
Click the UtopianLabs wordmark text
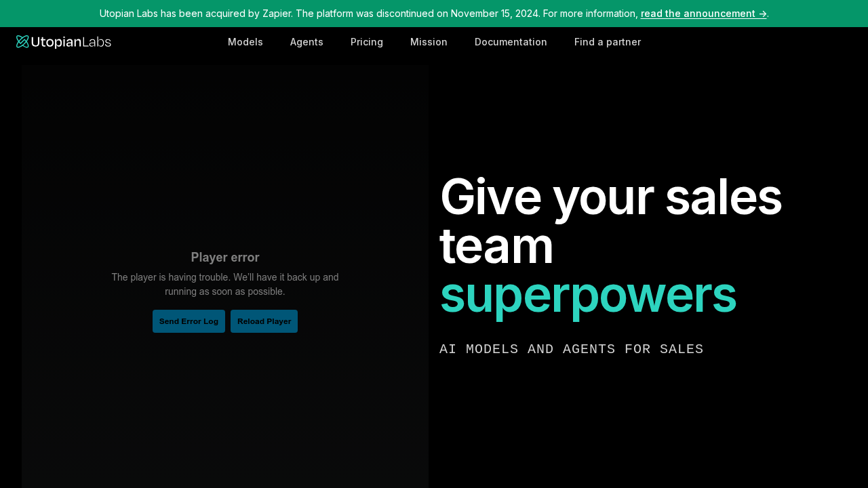click(72, 42)
